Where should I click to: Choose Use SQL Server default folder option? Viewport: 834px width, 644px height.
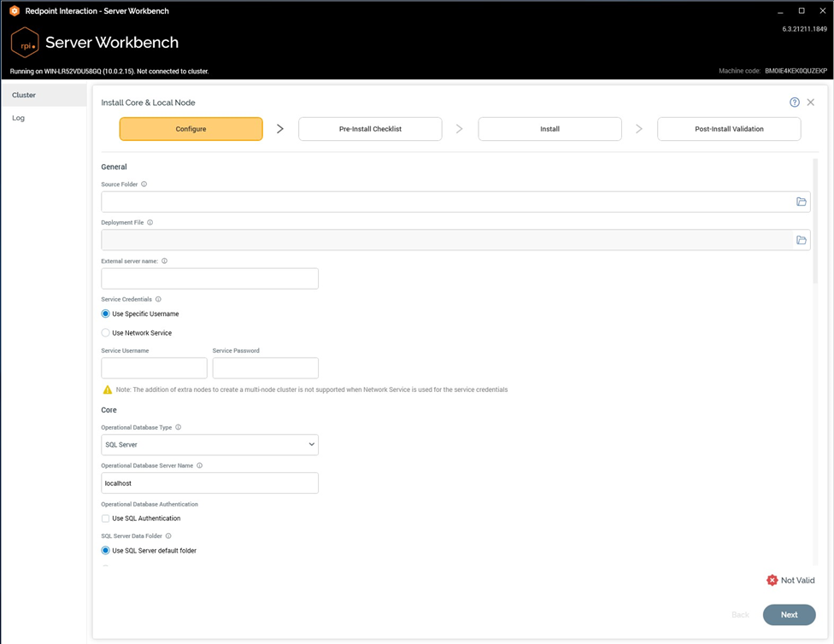106,551
